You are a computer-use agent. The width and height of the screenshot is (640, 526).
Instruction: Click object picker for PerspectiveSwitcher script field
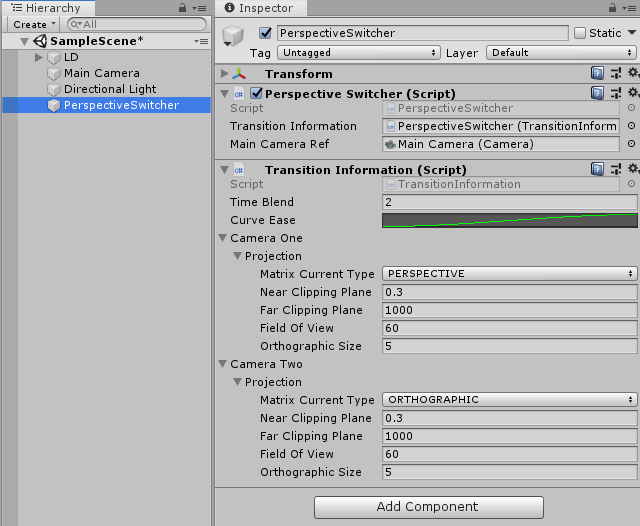[x=631, y=108]
